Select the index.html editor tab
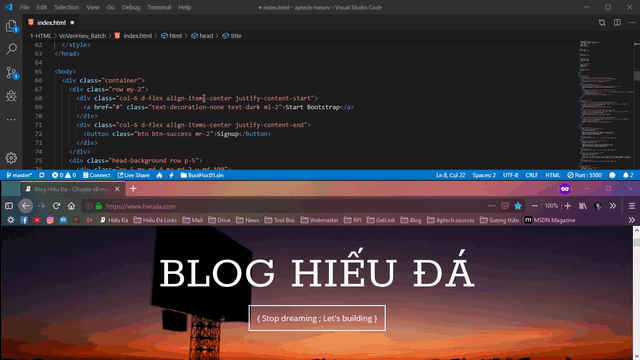 click(52, 22)
